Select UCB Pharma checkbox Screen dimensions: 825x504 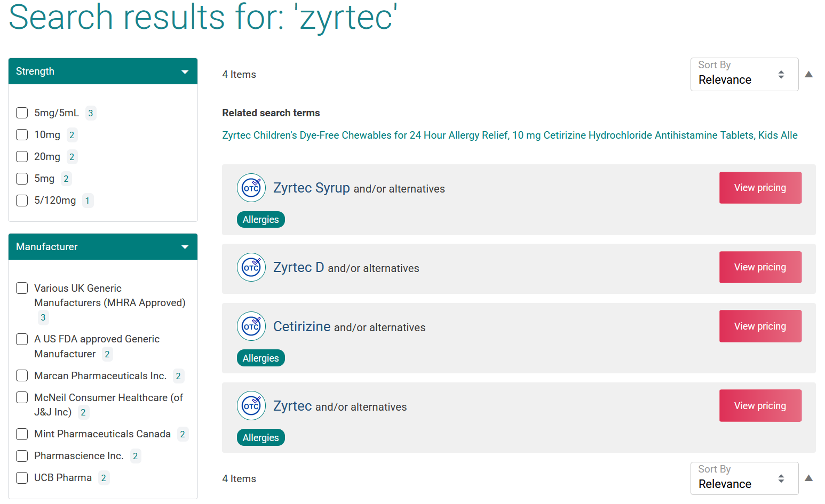pyautogui.click(x=22, y=478)
